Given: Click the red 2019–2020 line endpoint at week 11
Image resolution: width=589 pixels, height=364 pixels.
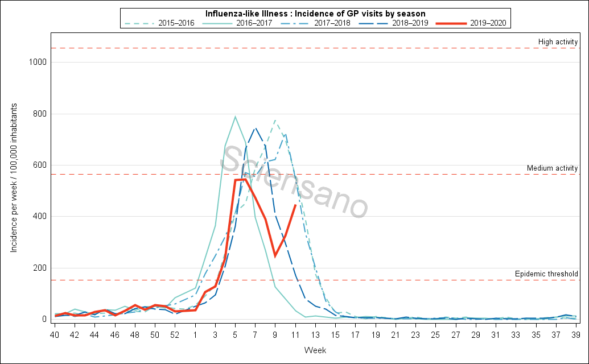Looking at the screenshot, I should (x=295, y=205).
